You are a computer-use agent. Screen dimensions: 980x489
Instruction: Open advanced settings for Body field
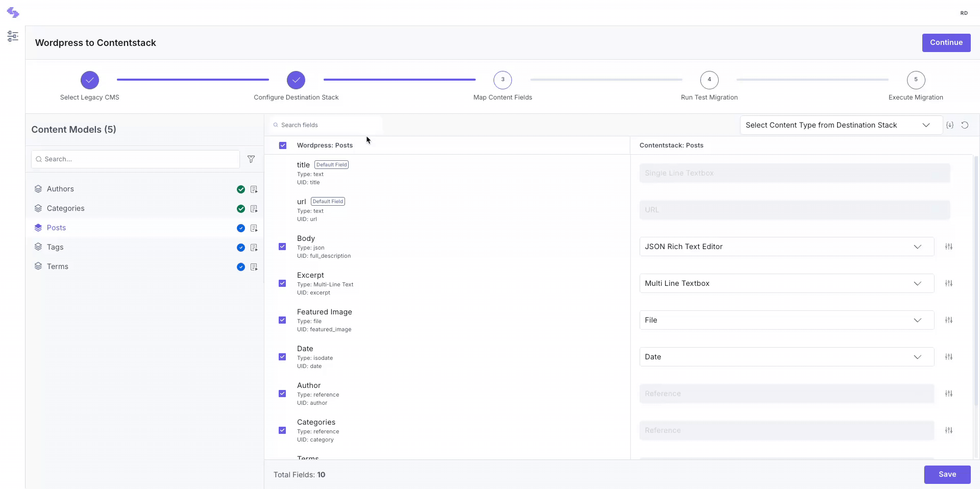[949, 247]
